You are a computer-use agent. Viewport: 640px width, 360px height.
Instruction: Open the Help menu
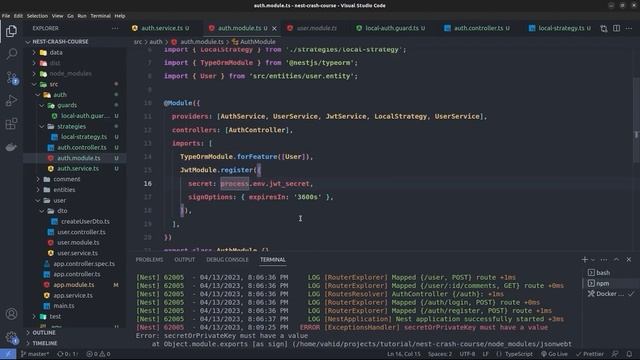[x=120, y=16]
